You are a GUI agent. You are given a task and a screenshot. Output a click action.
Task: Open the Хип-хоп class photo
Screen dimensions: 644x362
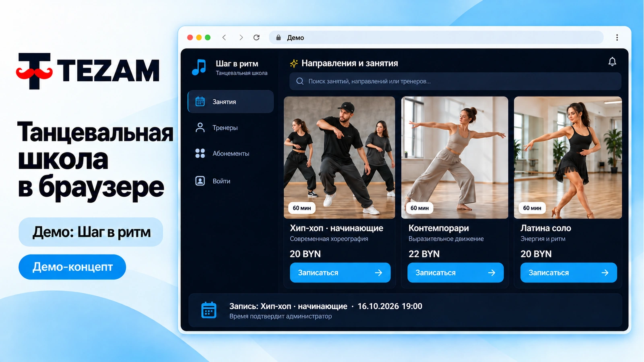(x=339, y=157)
